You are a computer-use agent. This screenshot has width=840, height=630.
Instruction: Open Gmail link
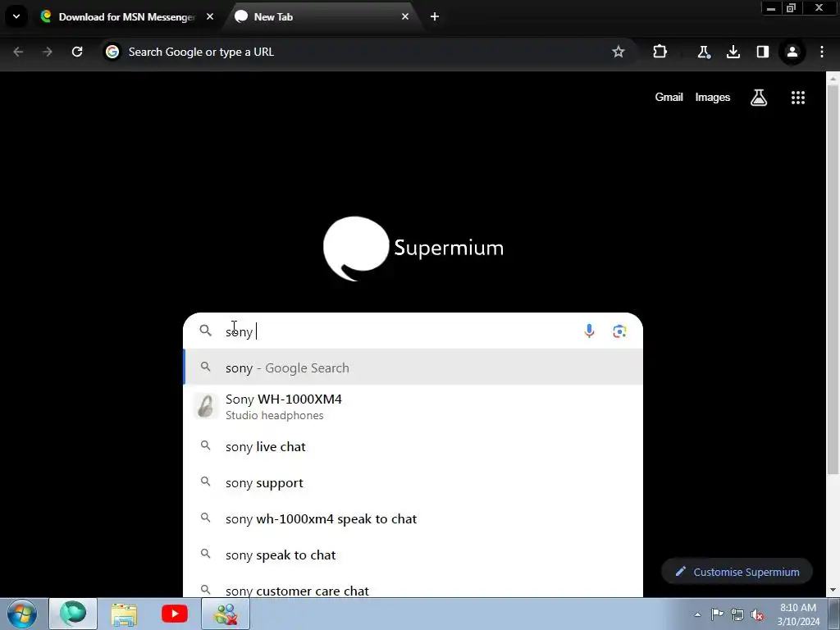click(669, 98)
